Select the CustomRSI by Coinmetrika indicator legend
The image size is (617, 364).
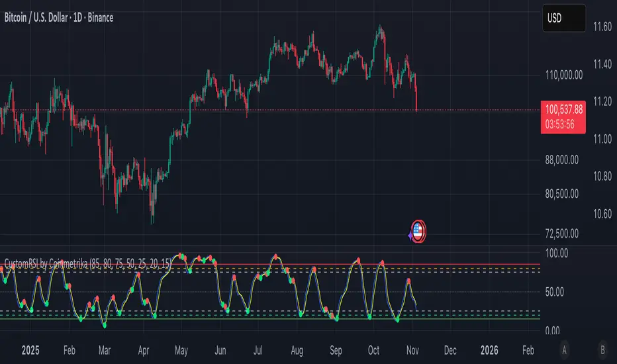click(x=88, y=263)
